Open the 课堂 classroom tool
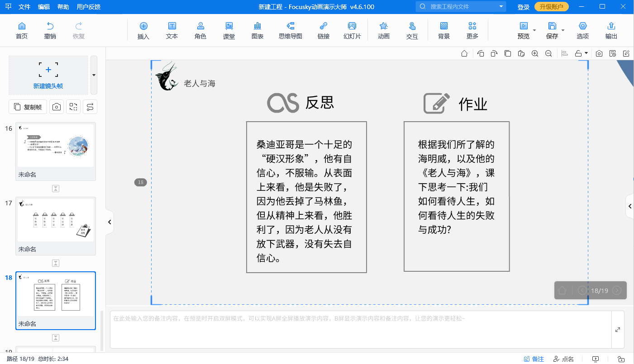Screen dimensions: 634x364 (x=229, y=30)
